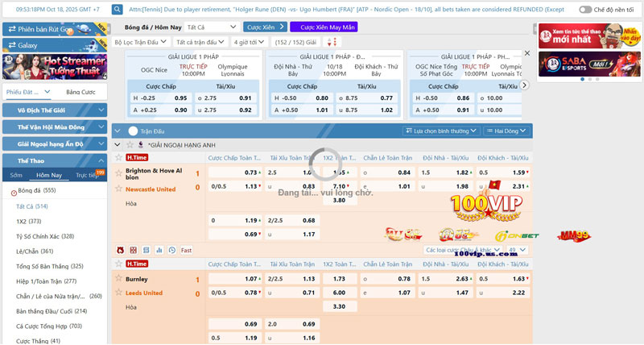
Task: Favorite the Newcastle United row
Action: [118, 189]
